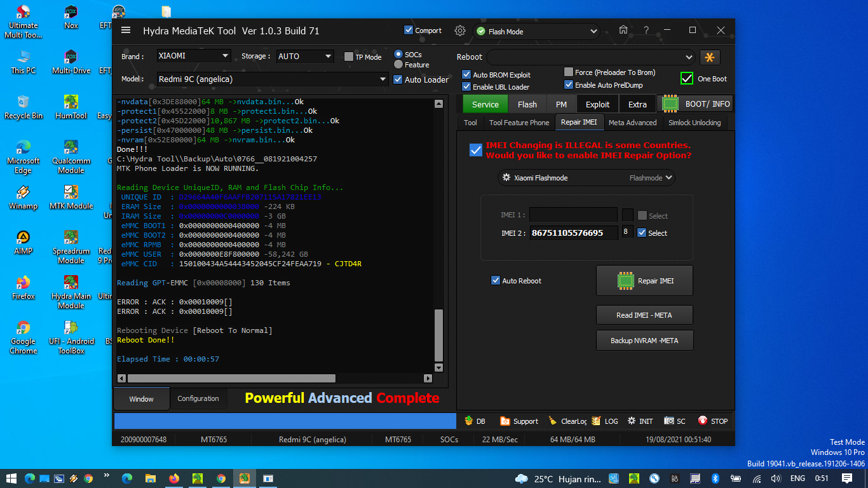Toggle the IMEI Repair enable checkbox

tap(475, 150)
